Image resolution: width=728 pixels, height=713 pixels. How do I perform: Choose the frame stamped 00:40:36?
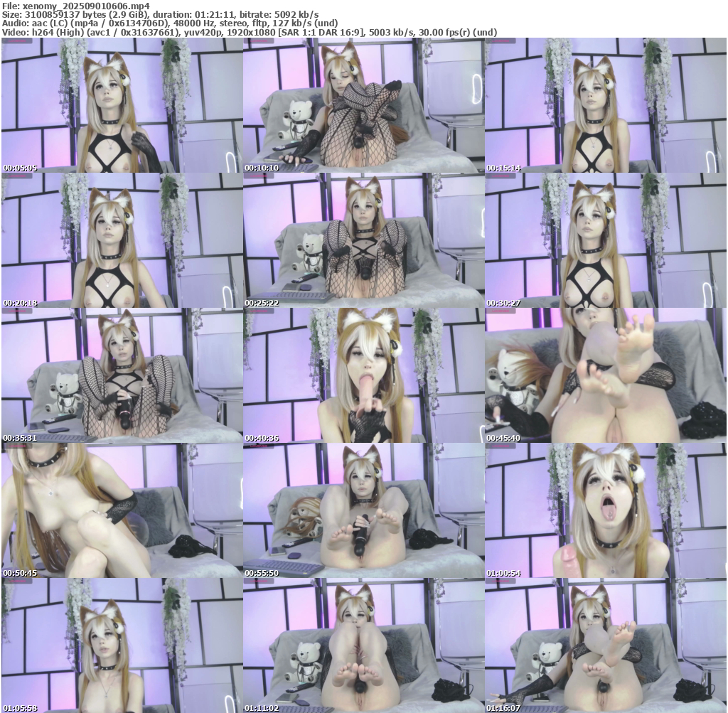[363, 375]
